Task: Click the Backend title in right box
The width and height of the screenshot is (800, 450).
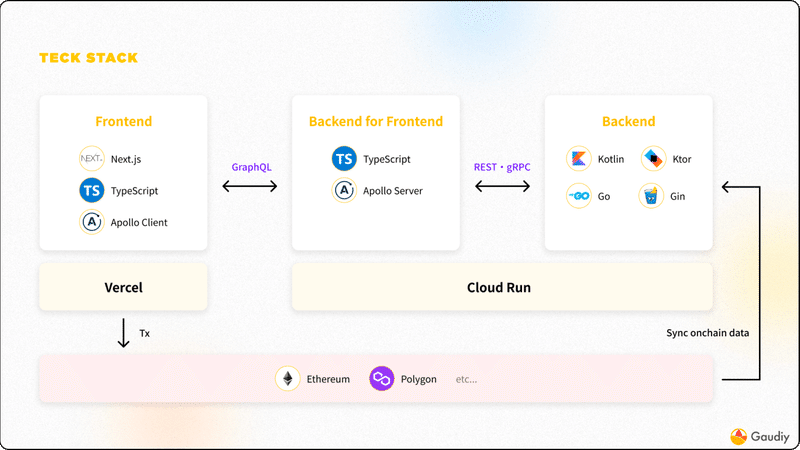Action: pos(629,121)
